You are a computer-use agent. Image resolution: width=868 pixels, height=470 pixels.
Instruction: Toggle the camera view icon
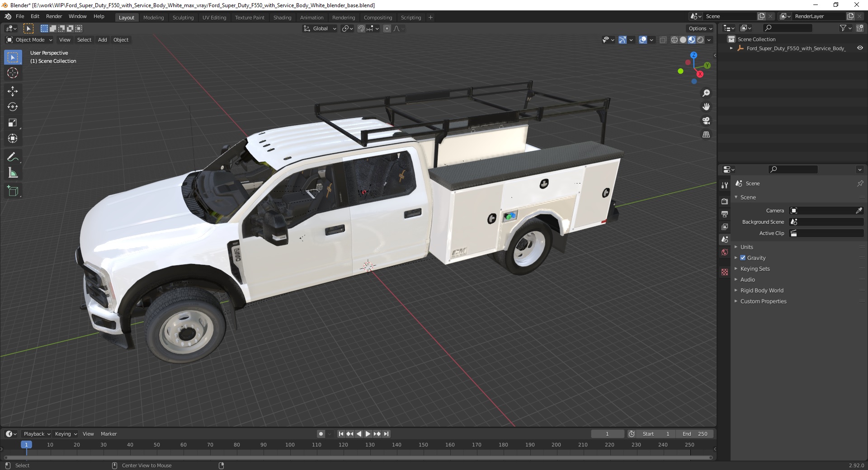coord(706,121)
